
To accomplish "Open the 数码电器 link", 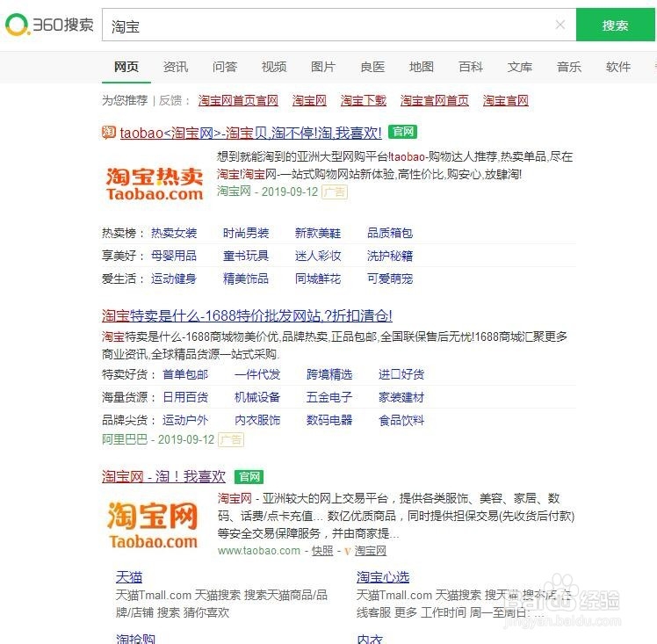I will (329, 420).
